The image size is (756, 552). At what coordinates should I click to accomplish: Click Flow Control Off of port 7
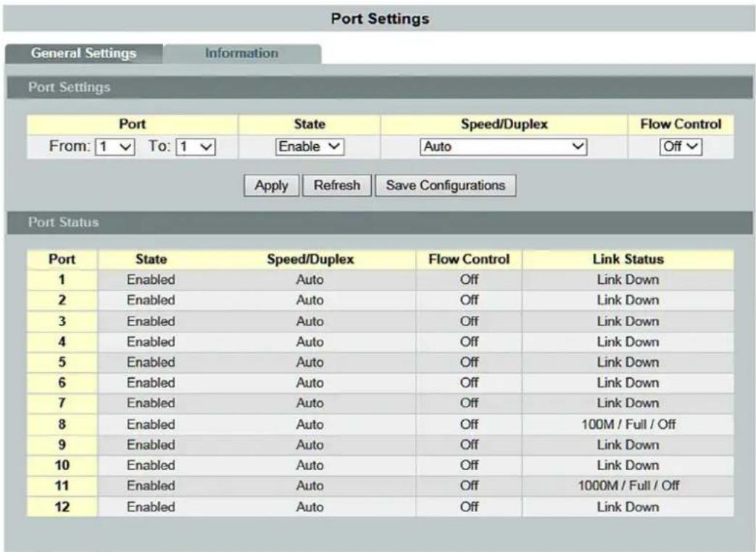point(469,403)
